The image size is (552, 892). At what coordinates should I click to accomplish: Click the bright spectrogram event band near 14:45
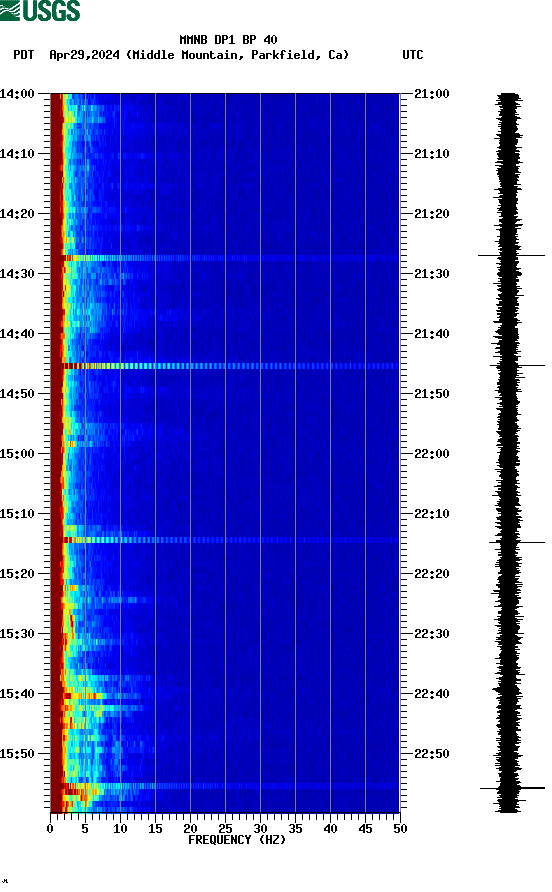[x=225, y=366]
